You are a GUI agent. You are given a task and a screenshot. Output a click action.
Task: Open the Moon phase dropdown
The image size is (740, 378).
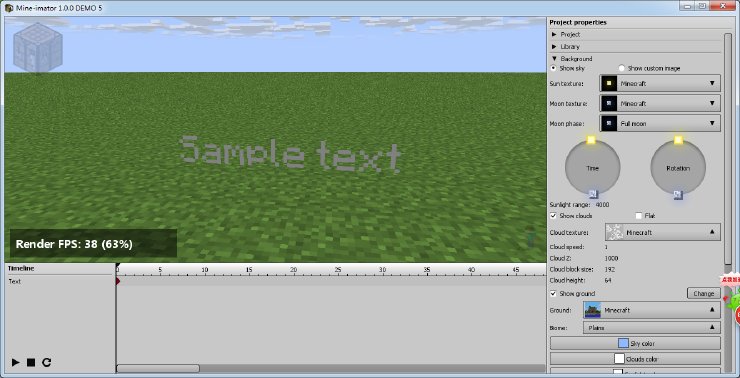coord(660,123)
